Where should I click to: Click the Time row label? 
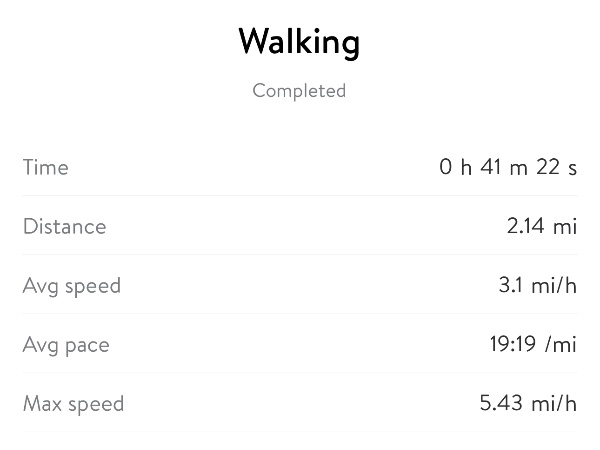point(46,167)
